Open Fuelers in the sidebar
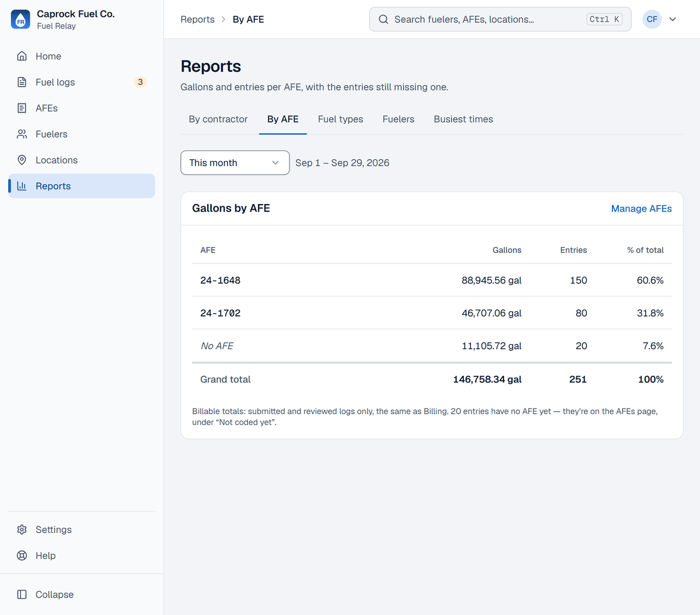The height and width of the screenshot is (615, 700). 82,134
